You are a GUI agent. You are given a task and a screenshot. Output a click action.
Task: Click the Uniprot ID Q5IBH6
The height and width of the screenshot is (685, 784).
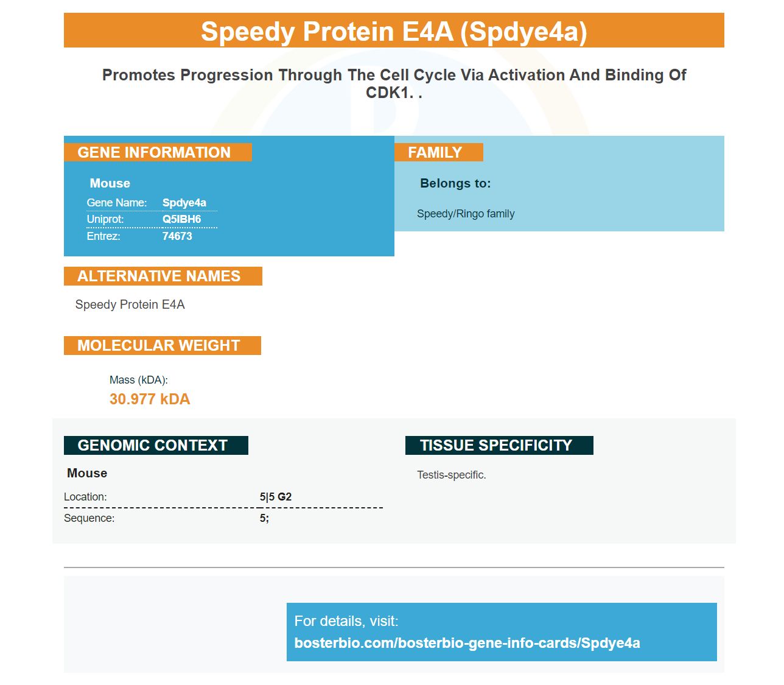(181, 219)
